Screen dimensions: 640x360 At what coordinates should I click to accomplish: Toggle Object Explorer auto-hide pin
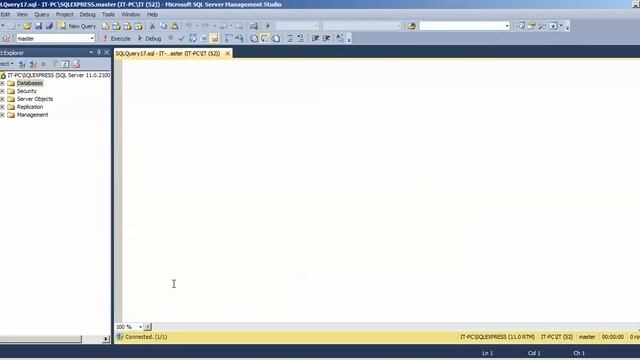pyautogui.click(x=98, y=52)
